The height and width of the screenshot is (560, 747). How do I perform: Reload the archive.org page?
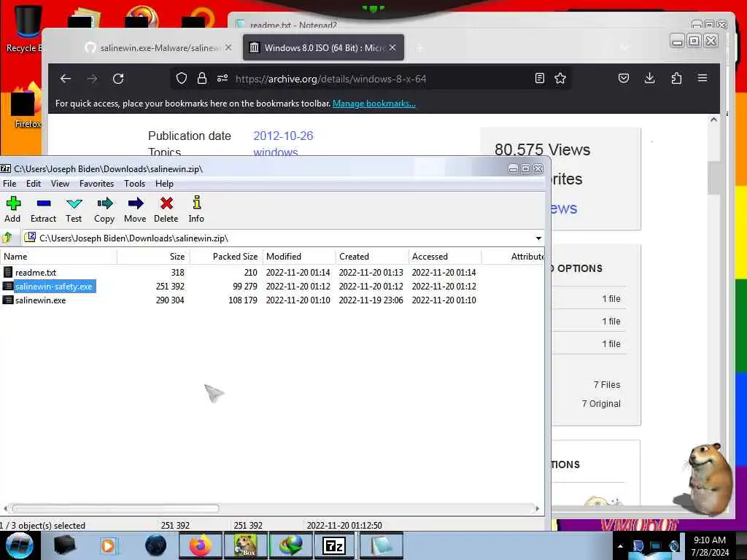118,79
